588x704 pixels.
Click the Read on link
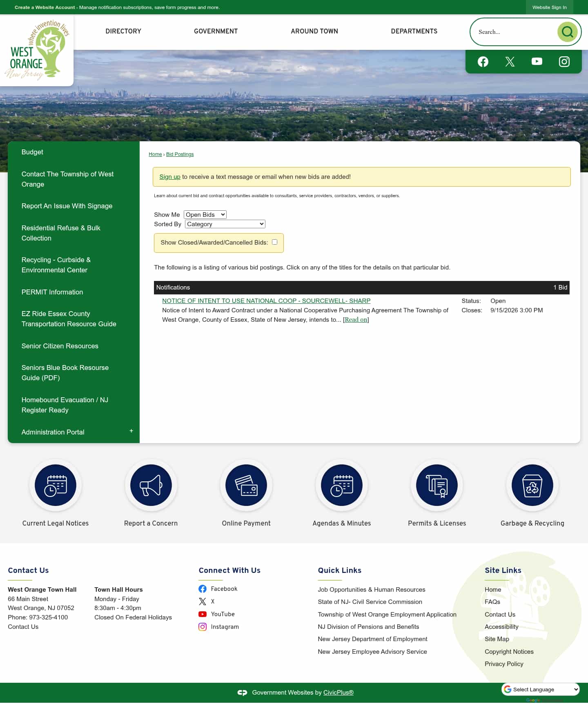356,320
